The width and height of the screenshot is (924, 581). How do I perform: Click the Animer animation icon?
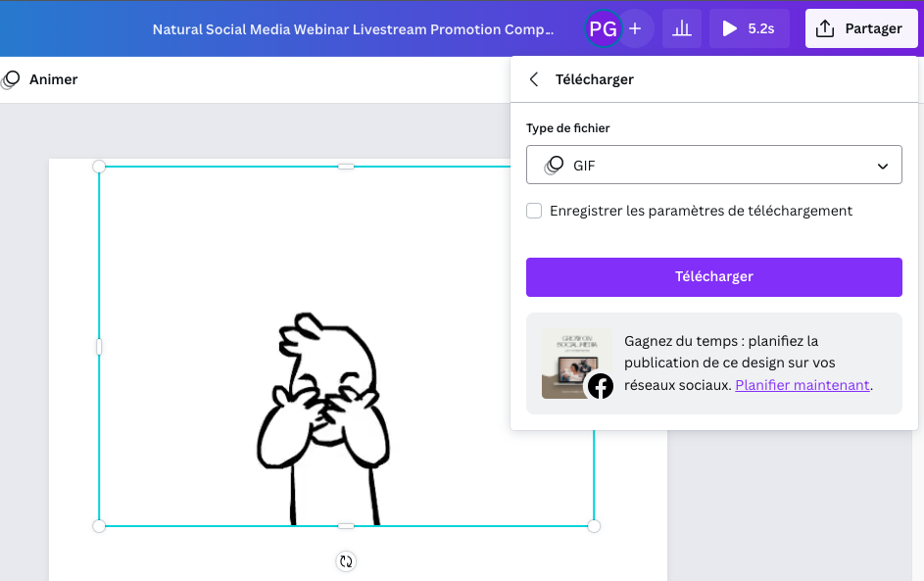tap(11, 79)
